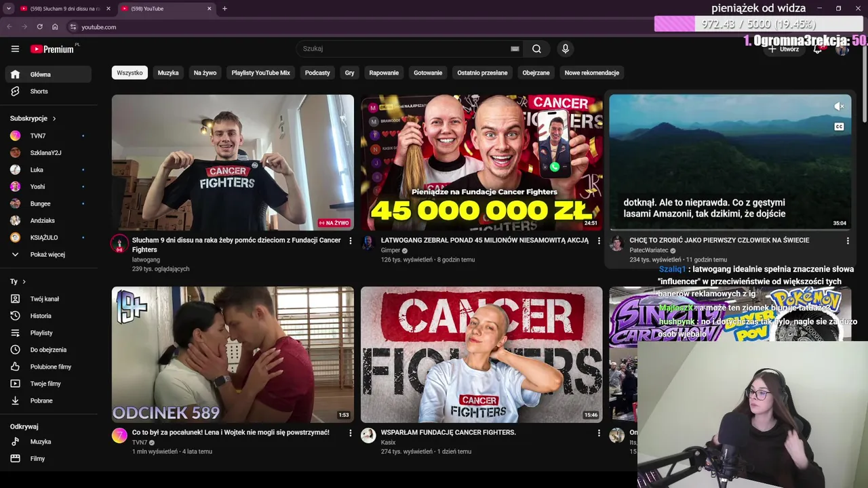View site information icon in address bar
Image resolution: width=868 pixels, height=488 pixels.
pos(73,27)
